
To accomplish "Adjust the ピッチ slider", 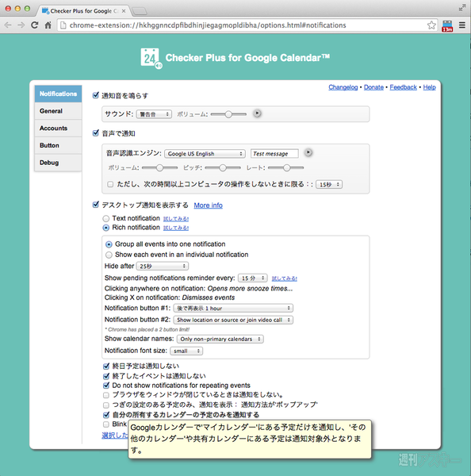I will coord(223,167).
